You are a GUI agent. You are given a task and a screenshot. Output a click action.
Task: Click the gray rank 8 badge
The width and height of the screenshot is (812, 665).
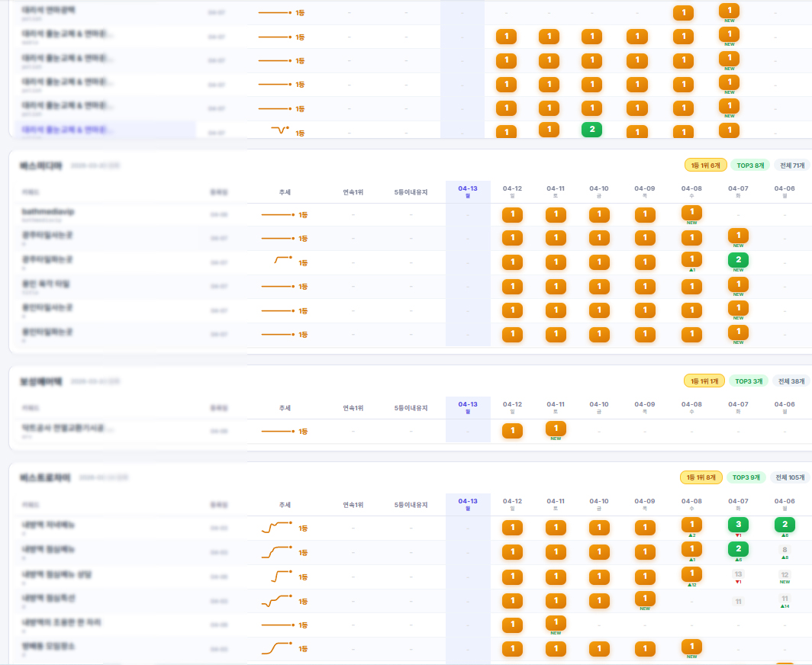[785, 550]
